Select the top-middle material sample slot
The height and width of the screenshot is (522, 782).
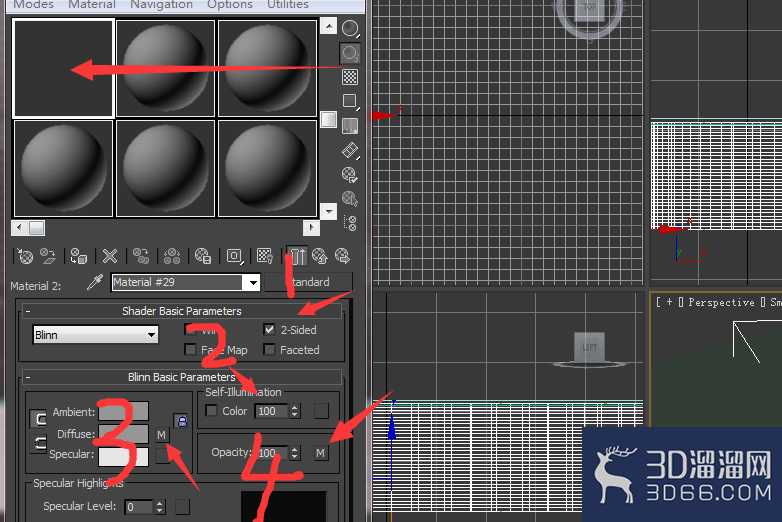click(166, 68)
